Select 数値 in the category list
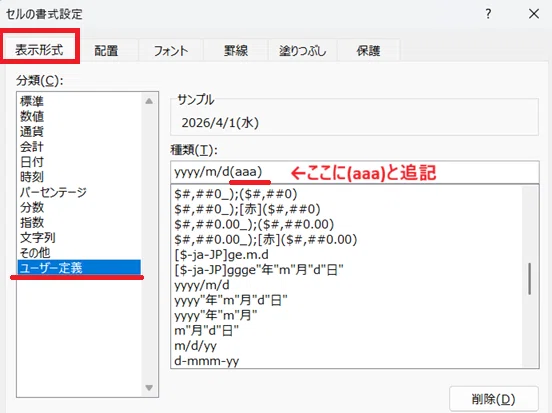Image resolution: width=552 pixels, height=413 pixels. click(x=80, y=117)
